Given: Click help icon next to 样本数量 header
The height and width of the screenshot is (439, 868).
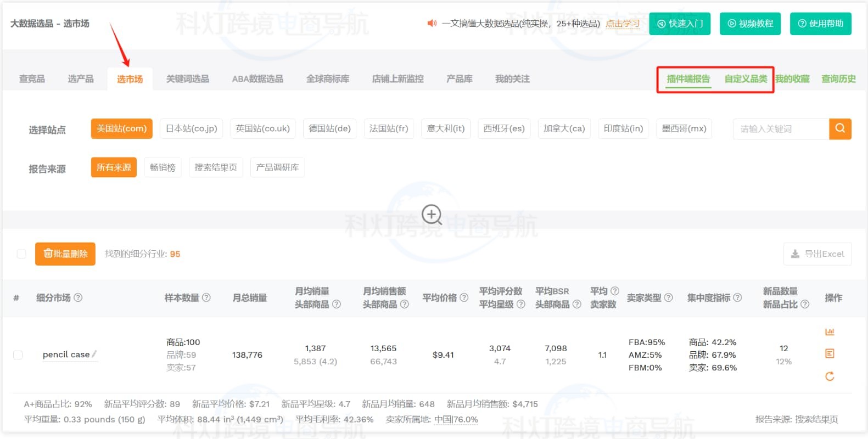Looking at the screenshot, I should tap(206, 297).
